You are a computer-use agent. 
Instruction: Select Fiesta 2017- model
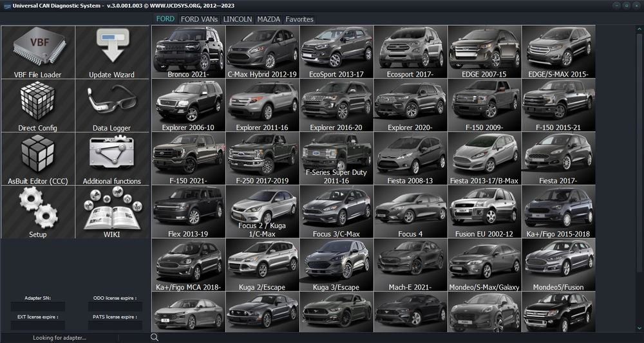[558, 158]
